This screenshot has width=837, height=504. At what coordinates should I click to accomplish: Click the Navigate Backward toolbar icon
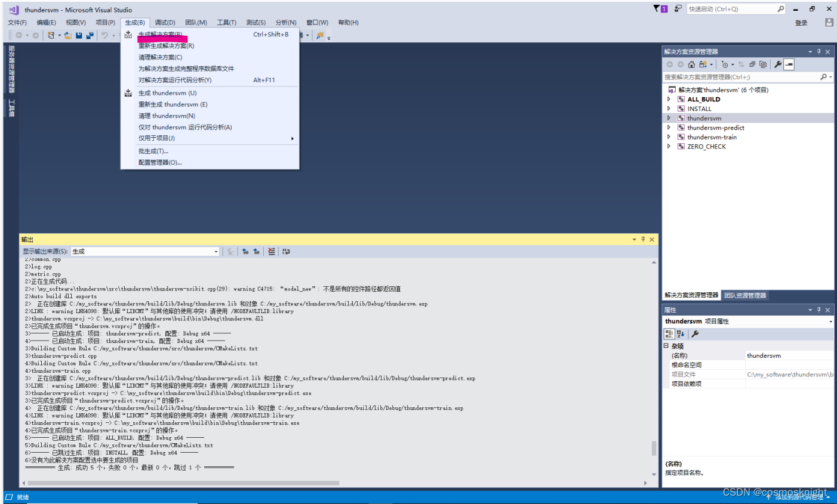19,35
